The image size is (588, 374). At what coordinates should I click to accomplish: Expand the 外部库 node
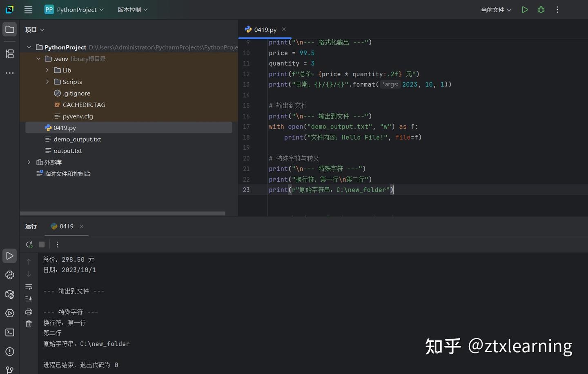coord(29,162)
